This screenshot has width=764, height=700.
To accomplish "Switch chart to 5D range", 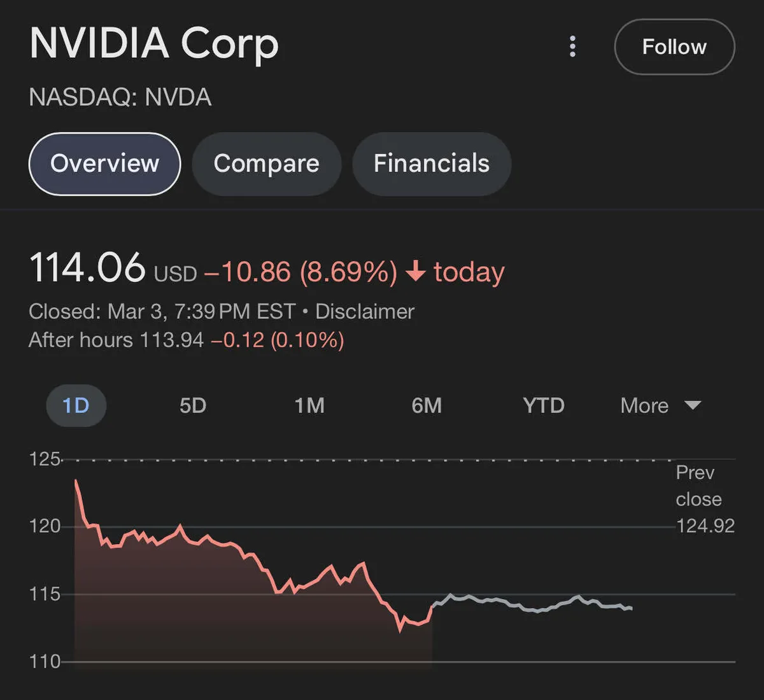I will click(x=193, y=405).
